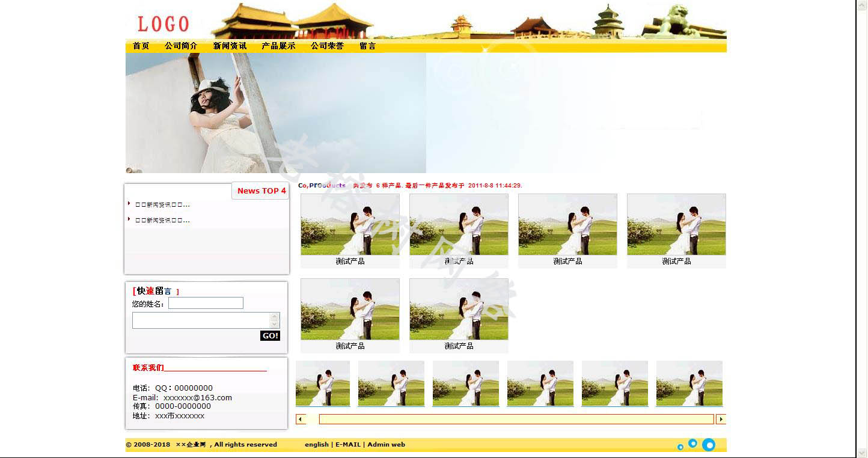Image resolution: width=868 pixels, height=458 pixels.
Task: Click the english link in the footer
Action: (316, 445)
